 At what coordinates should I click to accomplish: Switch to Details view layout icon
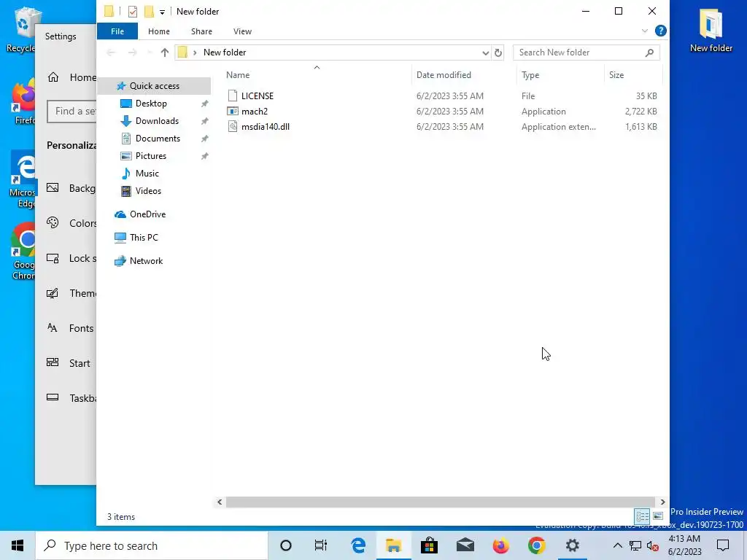[642, 516]
